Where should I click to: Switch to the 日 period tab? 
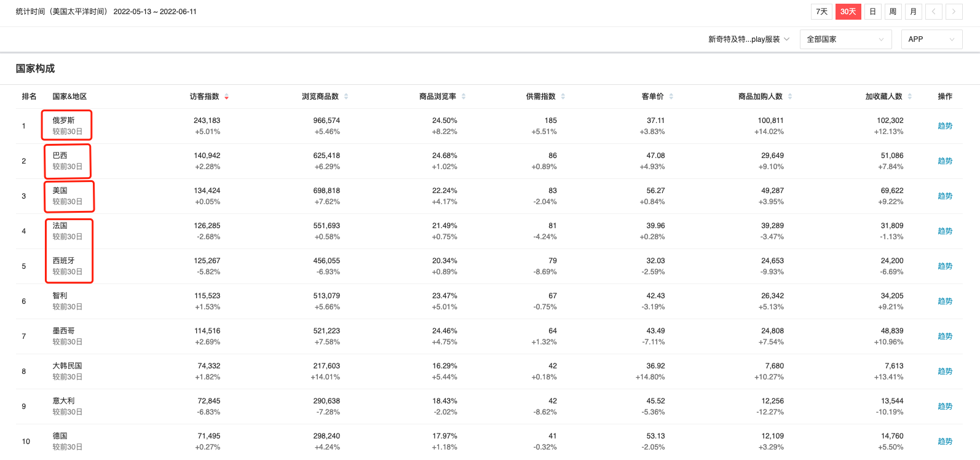(872, 12)
